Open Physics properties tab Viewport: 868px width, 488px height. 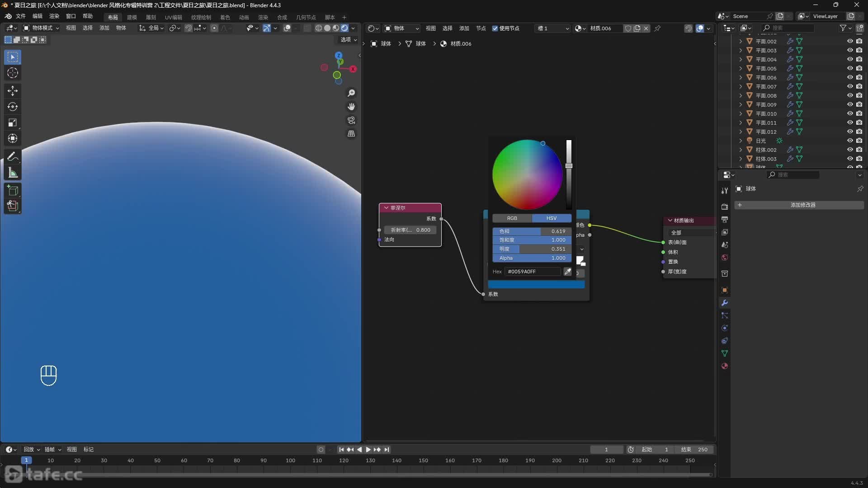tap(725, 328)
